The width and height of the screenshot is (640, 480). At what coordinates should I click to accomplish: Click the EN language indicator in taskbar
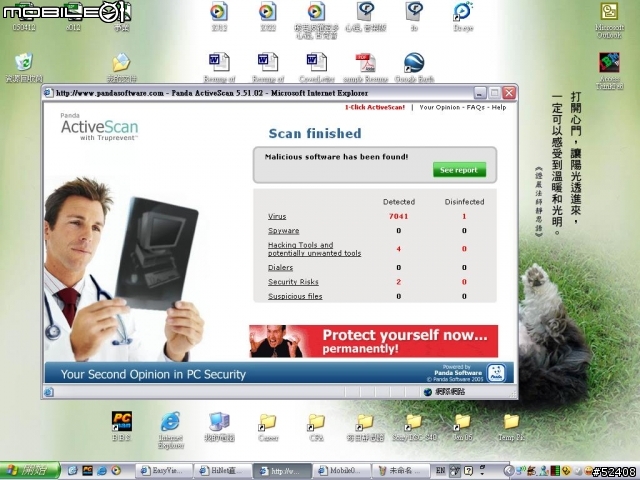coord(440,471)
